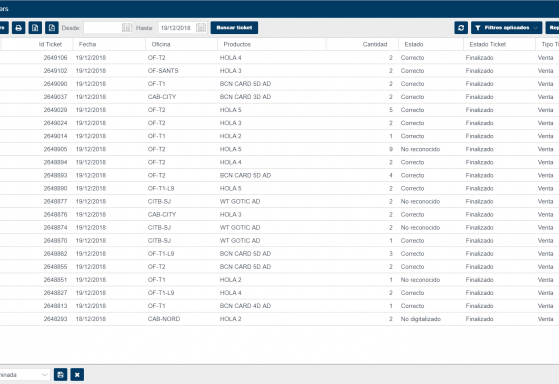Focus the Desde date input field
The image size is (559, 384).
tap(103, 28)
